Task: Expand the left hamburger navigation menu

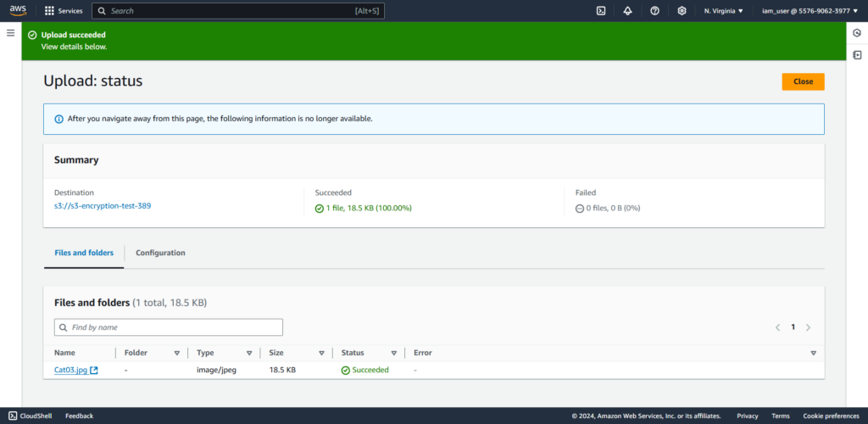Action: [11, 33]
